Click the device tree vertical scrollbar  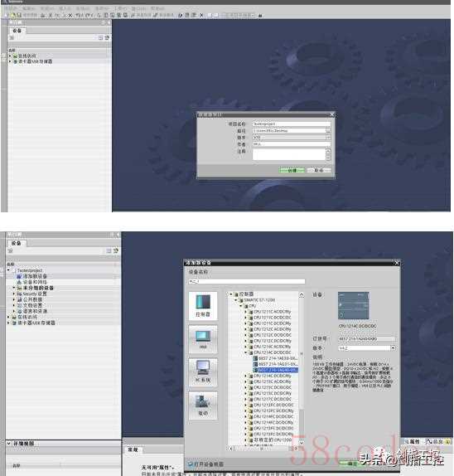pyautogui.click(x=302, y=369)
